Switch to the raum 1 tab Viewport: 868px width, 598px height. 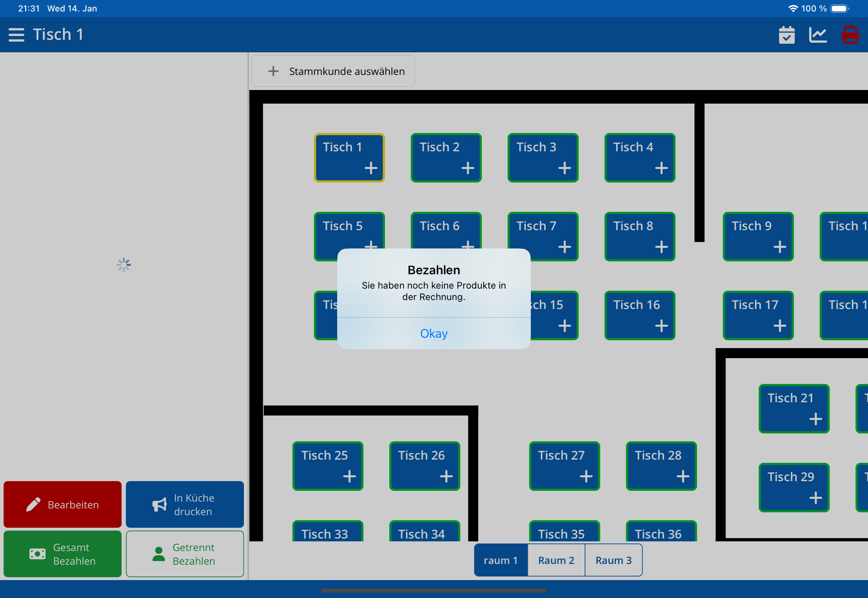(501, 560)
